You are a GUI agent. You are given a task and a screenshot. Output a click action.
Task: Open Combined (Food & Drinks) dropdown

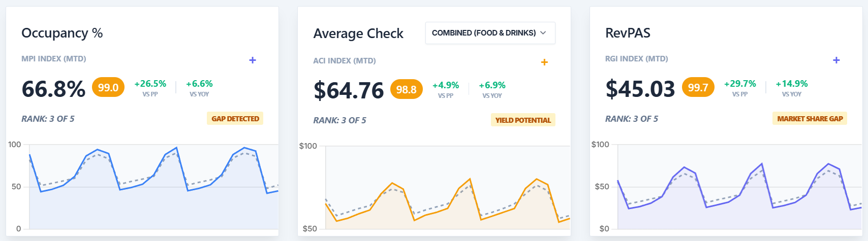point(490,33)
